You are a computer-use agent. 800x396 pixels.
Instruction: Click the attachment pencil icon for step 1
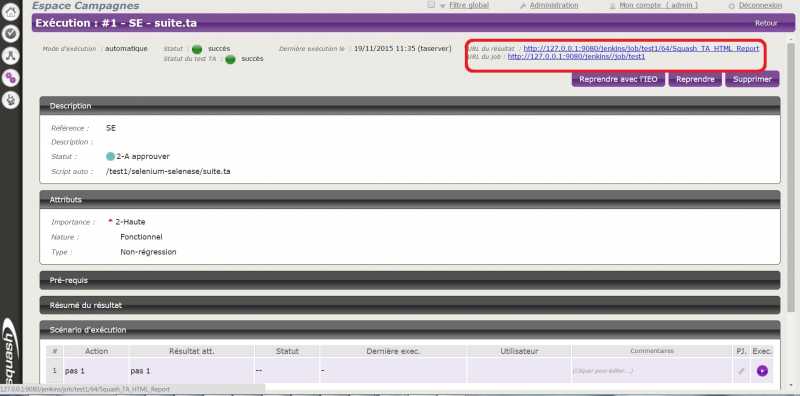tap(741, 371)
